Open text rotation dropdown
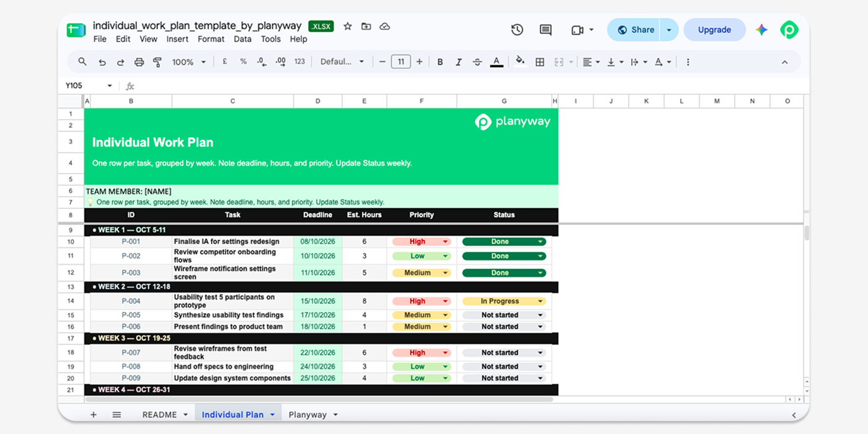 coord(663,62)
